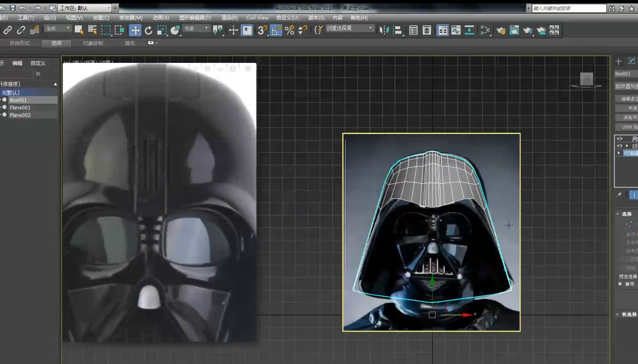The height and width of the screenshot is (364, 638).
Task: Open Select by Name list tool
Action: (x=92, y=30)
